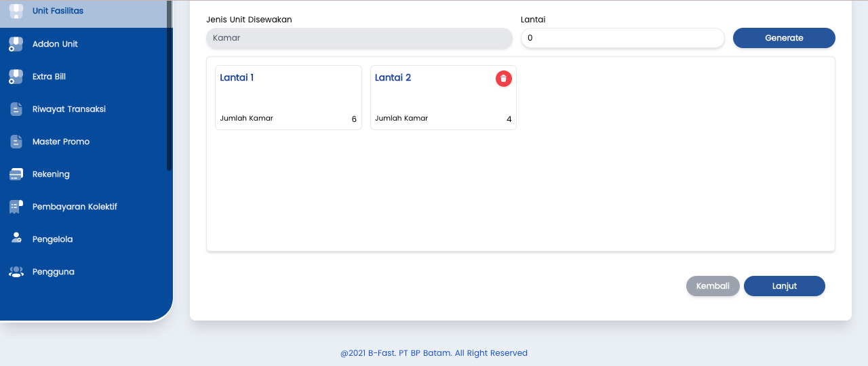This screenshot has height=366, width=868.
Task: Click the Riwayat Transaksi document icon
Action: tap(16, 109)
